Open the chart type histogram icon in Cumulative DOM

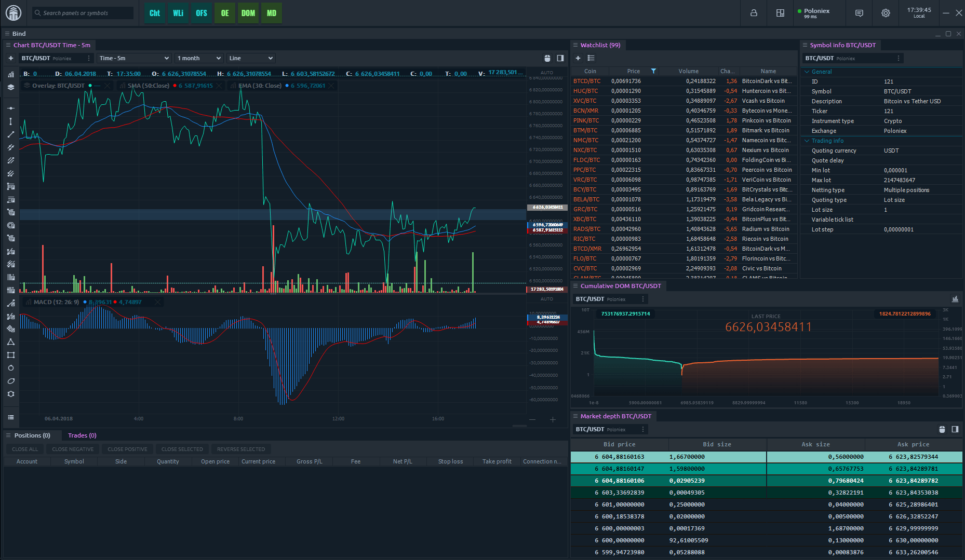955,299
